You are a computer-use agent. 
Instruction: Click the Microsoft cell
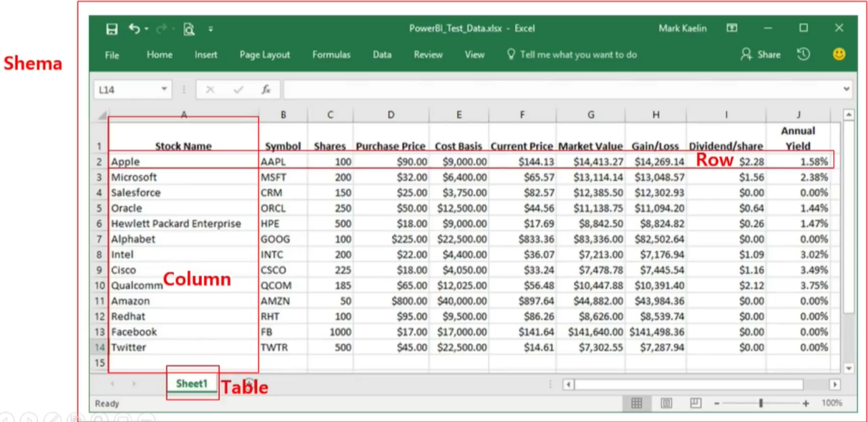[183, 177]
